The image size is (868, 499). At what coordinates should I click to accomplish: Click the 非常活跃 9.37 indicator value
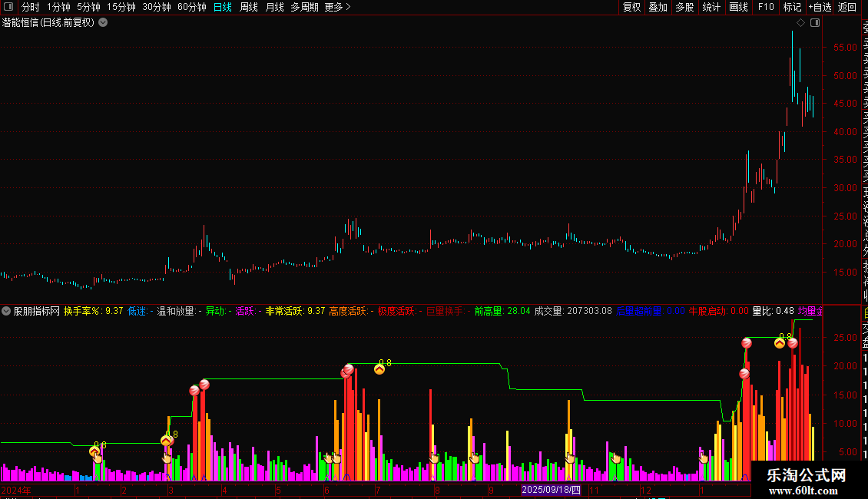coord(295,311)
